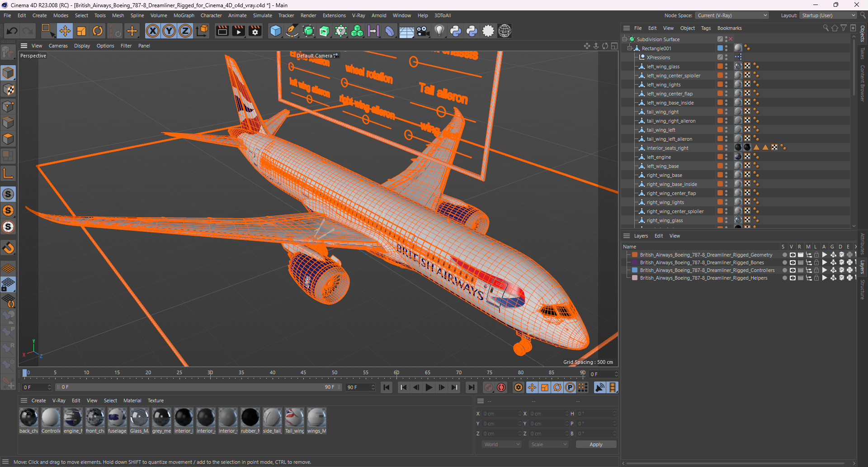This screenshot has width=868, height=467.
Task: Click Render View clapperboard icon
Action: (x=222, y=31)
